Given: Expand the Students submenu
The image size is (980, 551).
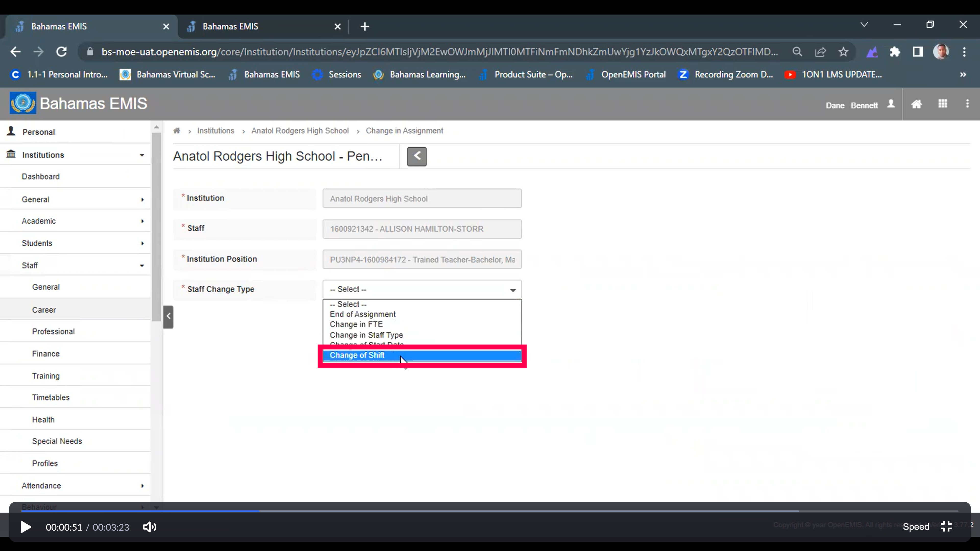Looking at the screenshot, I should [x=75, y=243].
